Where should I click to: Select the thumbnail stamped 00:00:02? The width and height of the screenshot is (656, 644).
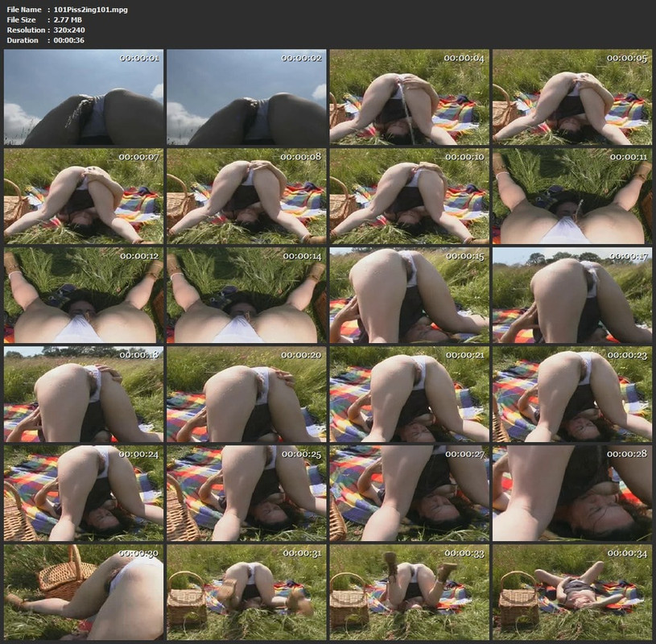pos(246,97)
